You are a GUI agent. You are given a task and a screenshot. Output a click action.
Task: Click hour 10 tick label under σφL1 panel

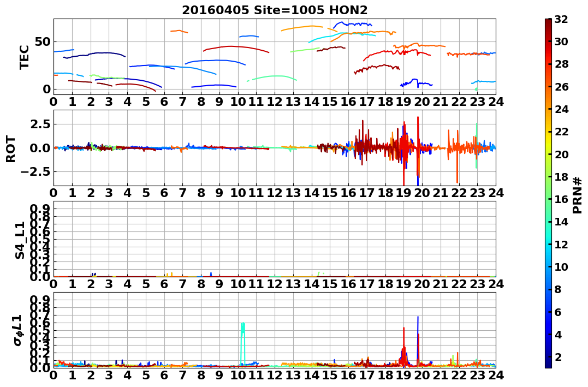point(237,375)
